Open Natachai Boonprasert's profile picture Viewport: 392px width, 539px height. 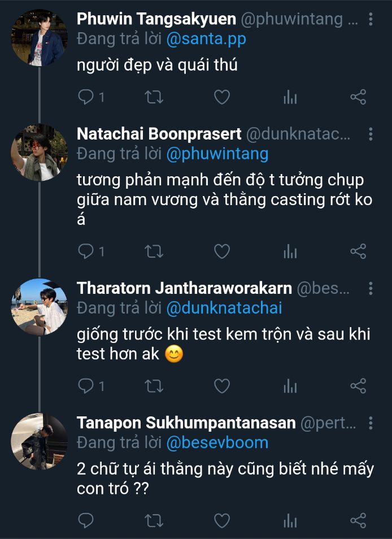point(39,153)
